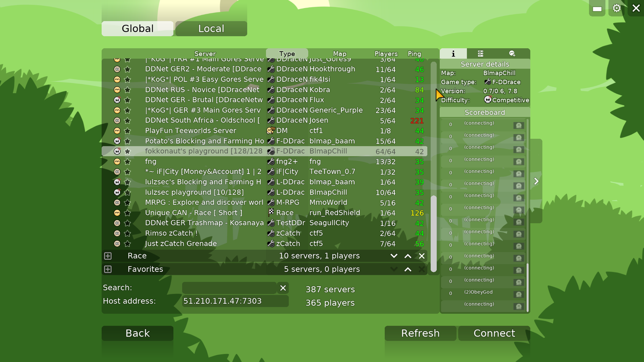Click difficulty icon of iF|City server row
The image size is (644, 362).
(117, 172)
